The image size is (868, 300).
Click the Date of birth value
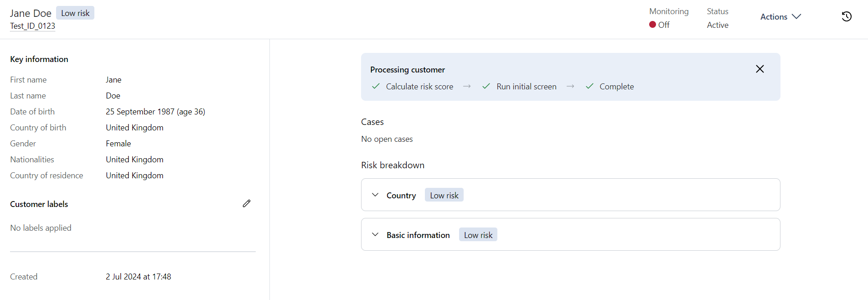[x=155, y=112]
